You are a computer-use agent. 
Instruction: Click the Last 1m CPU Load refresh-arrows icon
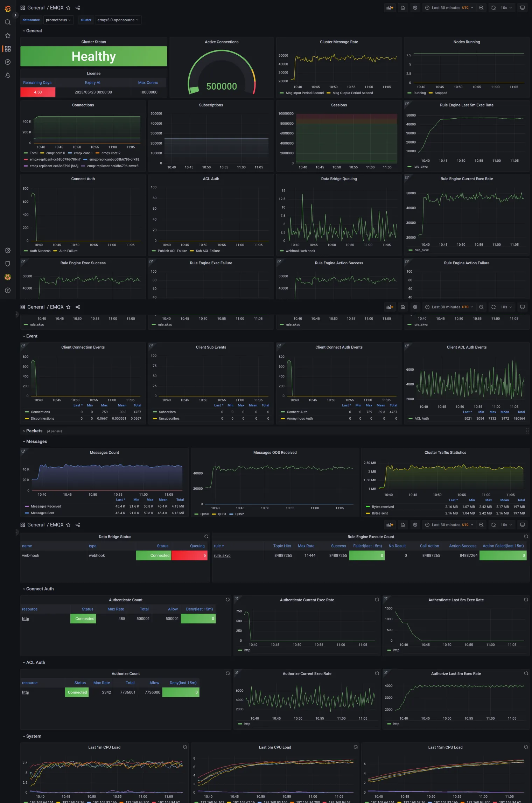[x=185, y=747]
